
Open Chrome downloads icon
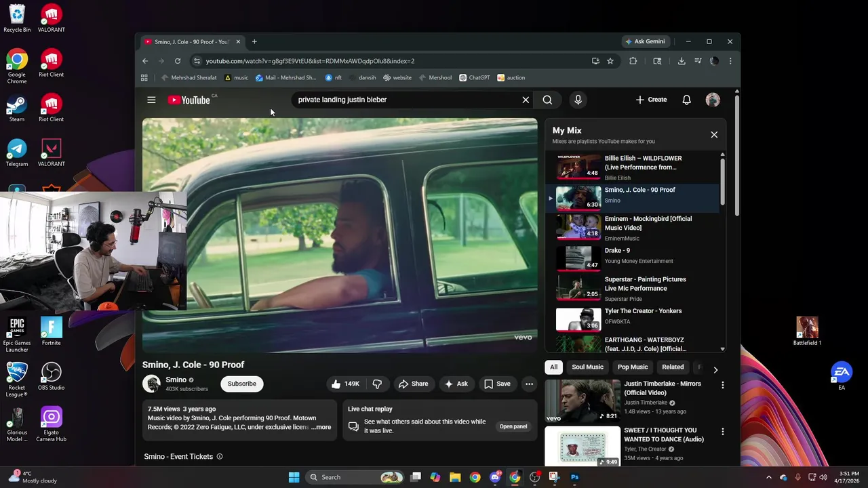click(682, 61)
